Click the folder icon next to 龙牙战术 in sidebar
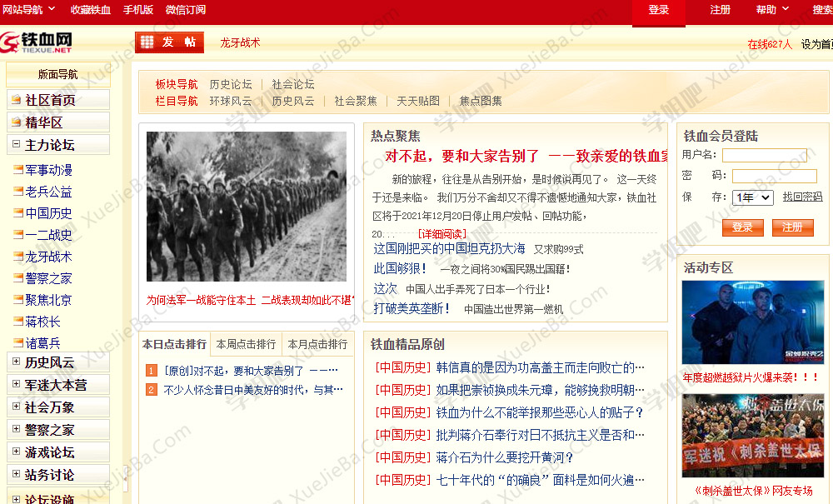Image resolution: width=833 pixels, height=504 pixels. (18, 256)
